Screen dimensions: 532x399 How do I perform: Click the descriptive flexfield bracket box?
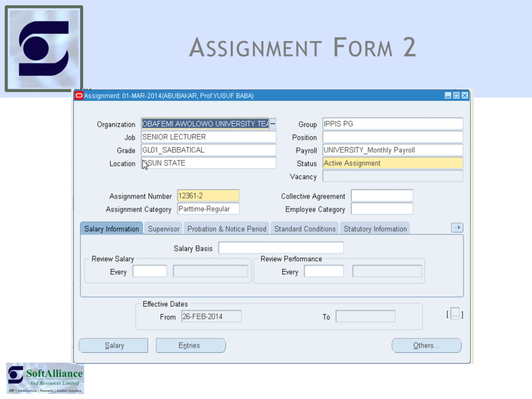click(455, 314)
